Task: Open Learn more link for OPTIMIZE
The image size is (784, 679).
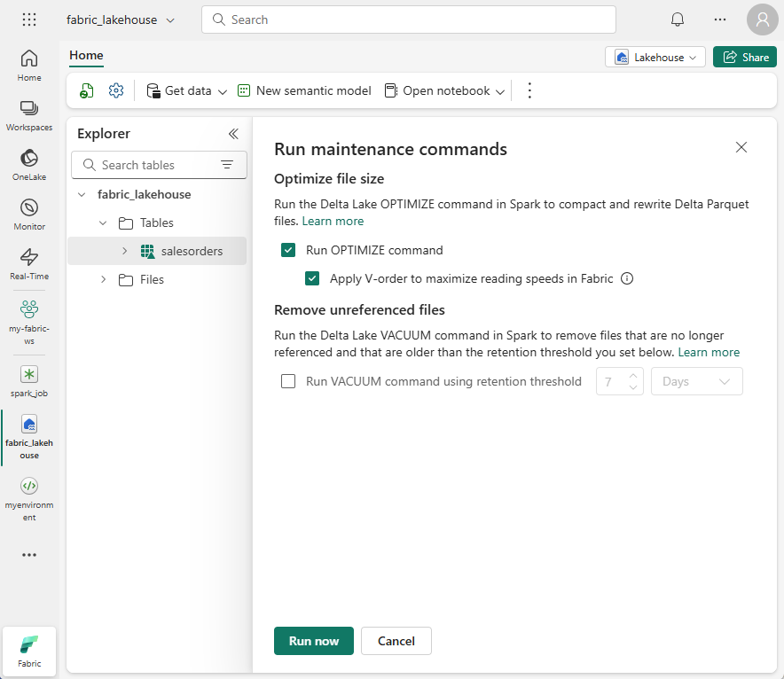Action: tap(333, 221)
